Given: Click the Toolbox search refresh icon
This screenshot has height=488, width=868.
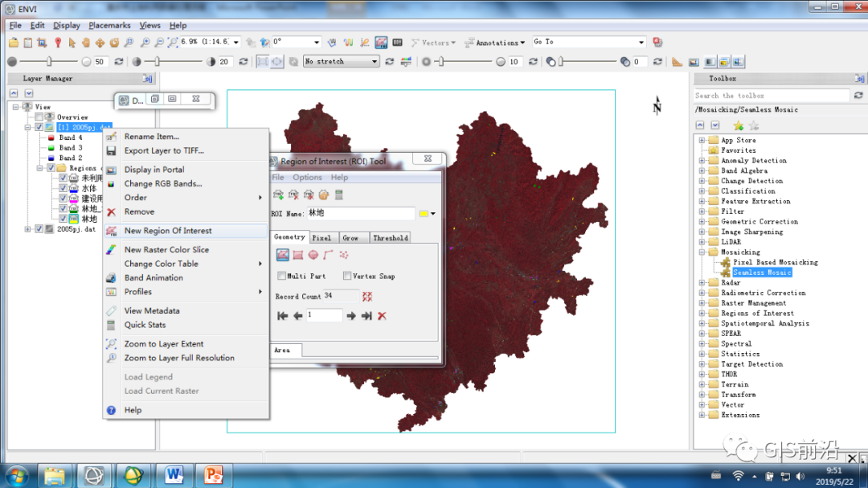Looking at the screenshot, I should coord(858,96).
